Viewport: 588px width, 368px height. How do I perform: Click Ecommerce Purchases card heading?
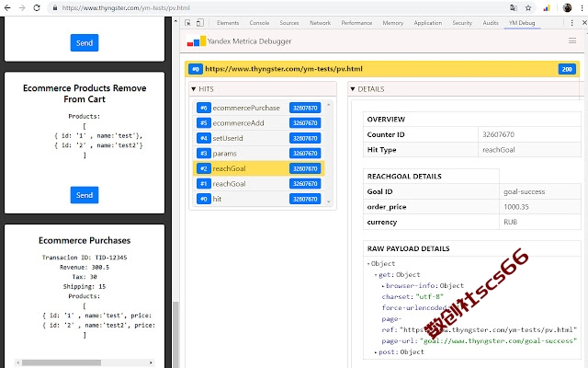click(85, 240)
